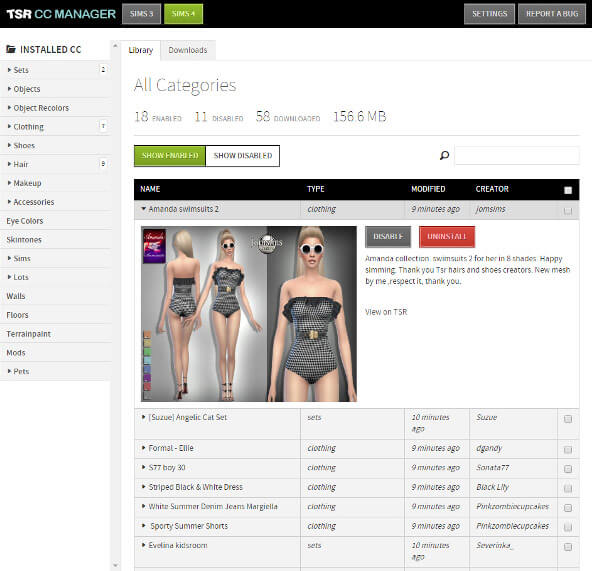The height and width of the screenshot is (571, 592).
Task: Click sidebar scroll down arrow
Action: point(116,565)
